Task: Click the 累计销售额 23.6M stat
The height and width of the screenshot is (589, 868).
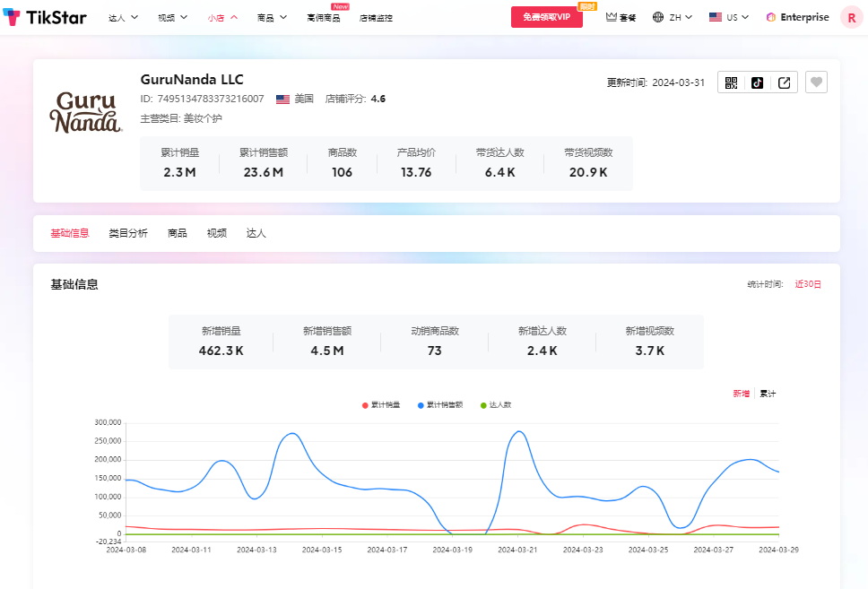Action: [x=264, y=163]
